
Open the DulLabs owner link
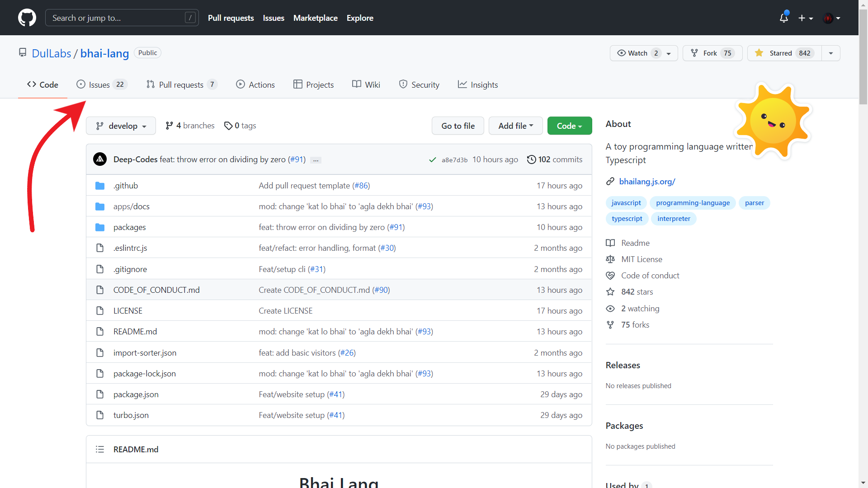coord(52,53)
